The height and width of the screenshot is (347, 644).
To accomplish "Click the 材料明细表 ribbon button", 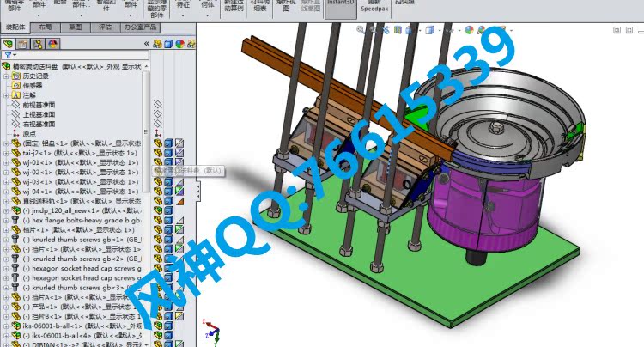I will (260, 6).
